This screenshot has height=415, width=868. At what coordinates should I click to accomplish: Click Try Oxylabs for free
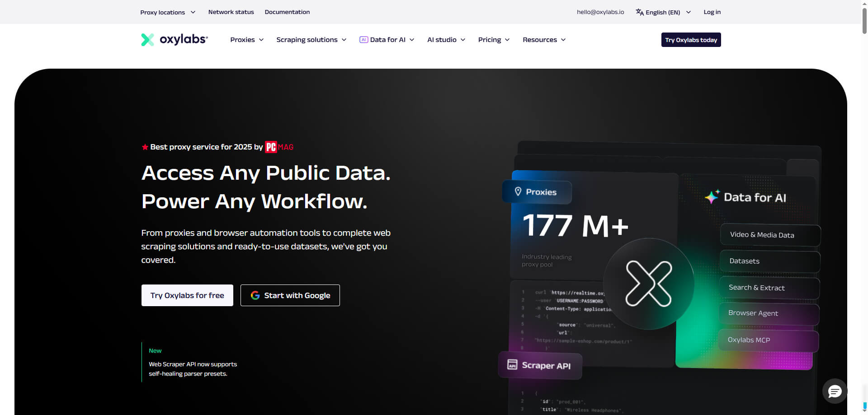[x=187, y=295]
